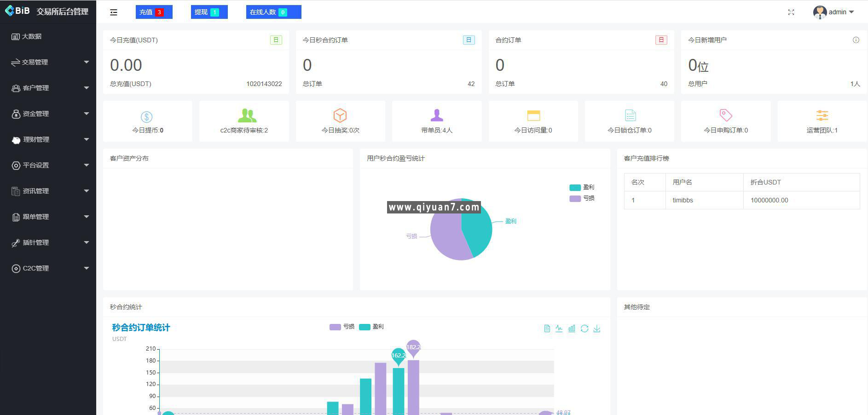The height and width of the screenshot is (415, 868).
Task: Click the 充值 notification button
Action: [x=154, y=12]
